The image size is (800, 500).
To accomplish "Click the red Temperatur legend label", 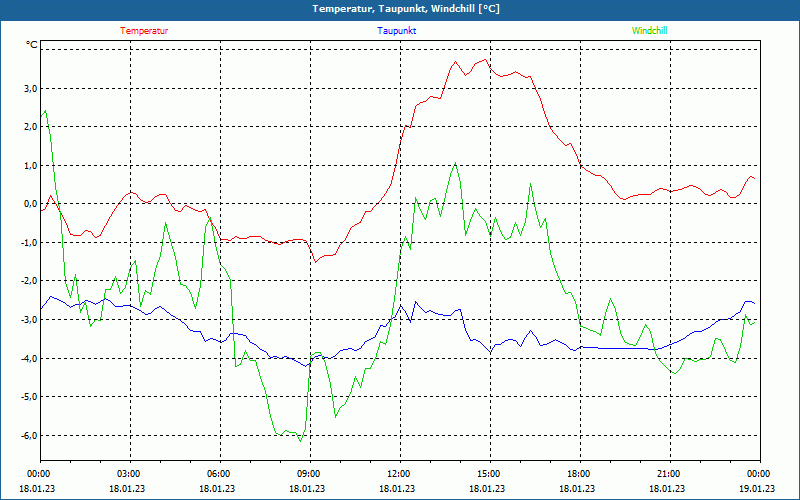I will (144, 31).
